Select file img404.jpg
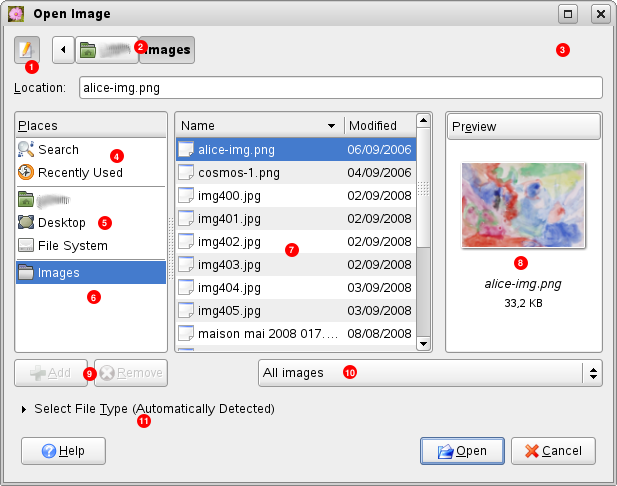Image resolution: width=617 pixels, height=486 pixels. [296, 288]
